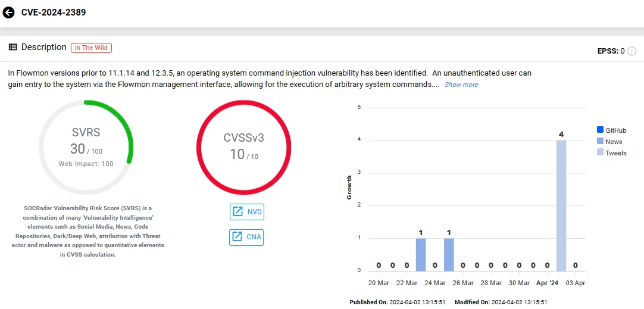Image resolution: width=644 pixels, height=309 pixels.
Task: Open the NVD reference button
Action: tap(246, 212)
